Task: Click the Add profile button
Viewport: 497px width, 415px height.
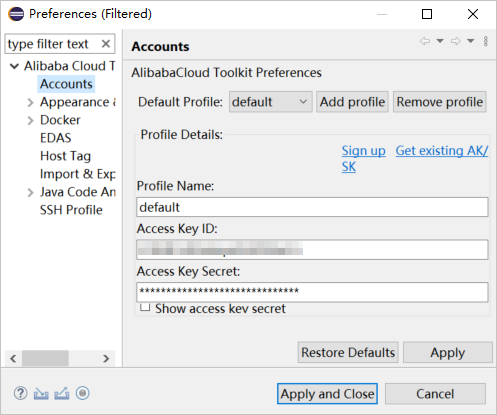Action: [x=352, y=102]
